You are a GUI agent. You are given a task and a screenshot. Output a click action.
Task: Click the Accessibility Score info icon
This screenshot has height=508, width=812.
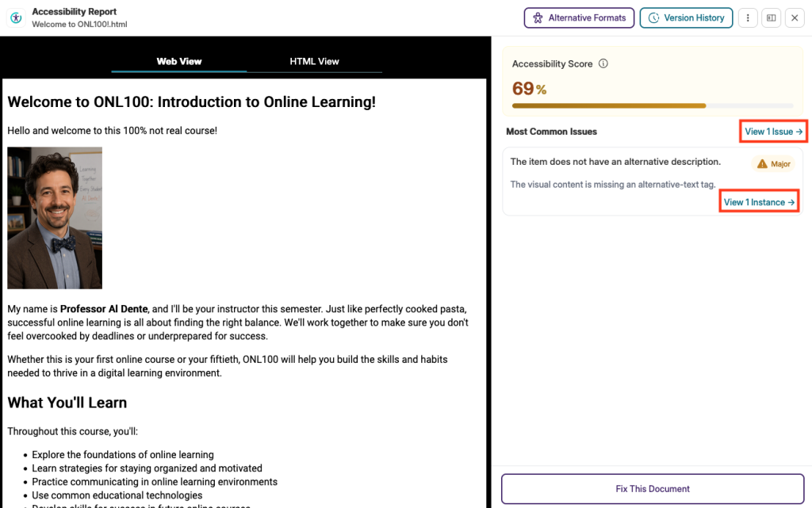click(x=603, y=63)
